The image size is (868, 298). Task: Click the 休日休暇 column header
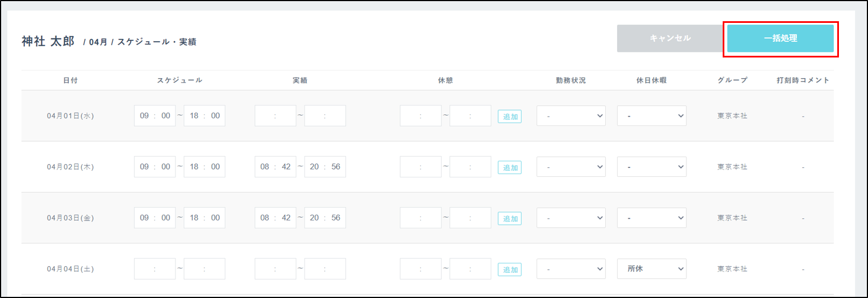coord(652,80)
